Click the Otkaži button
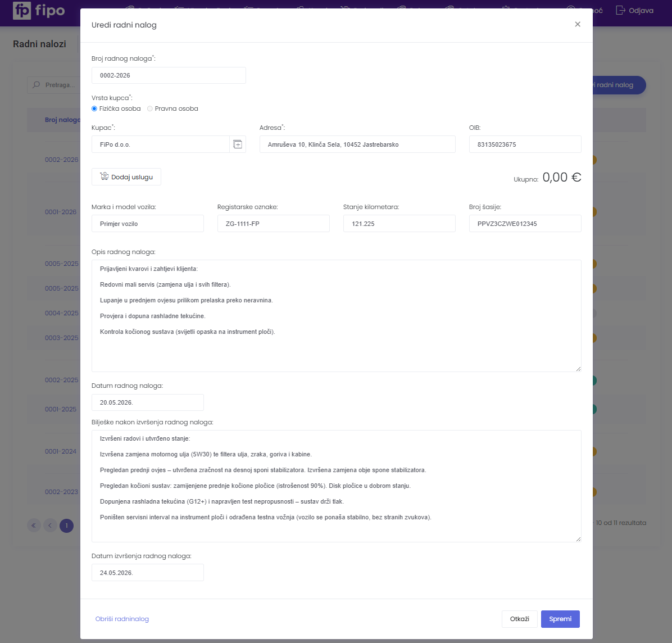 (x=519, y=619)
